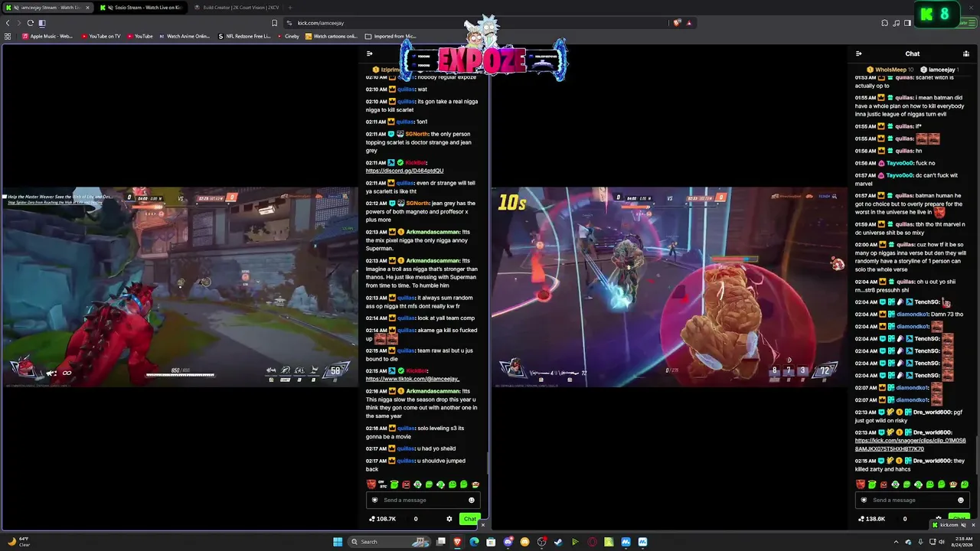Open Steam from the taskbar

coord(558,542)
